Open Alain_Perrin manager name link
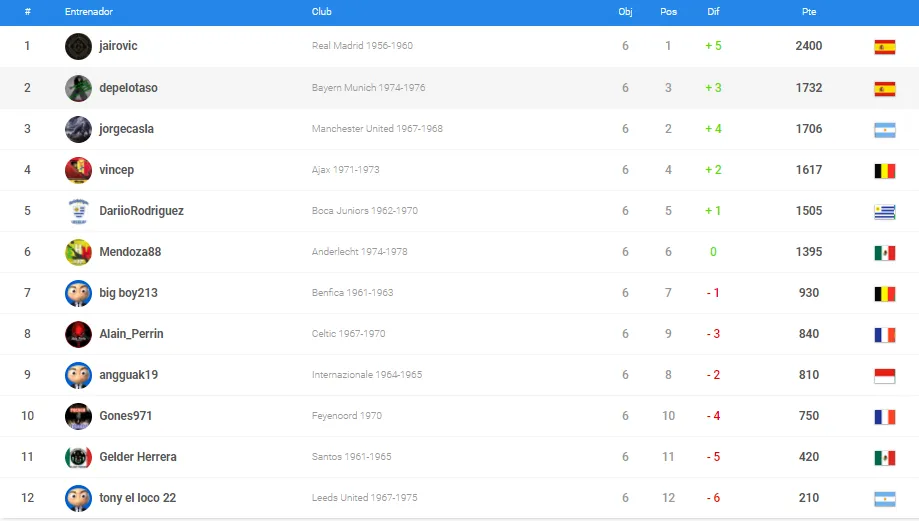Image resolution: width=919 pixels, height=521 pixels. coord(131,334)
